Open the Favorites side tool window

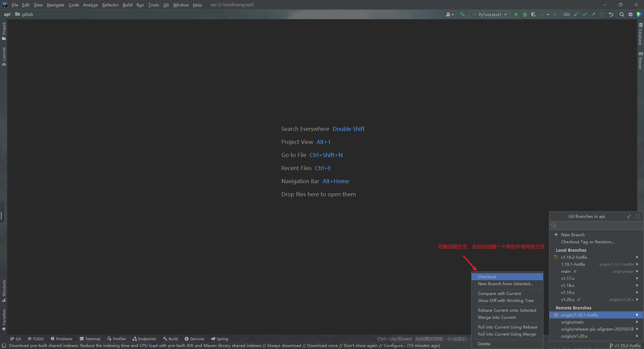4,320
